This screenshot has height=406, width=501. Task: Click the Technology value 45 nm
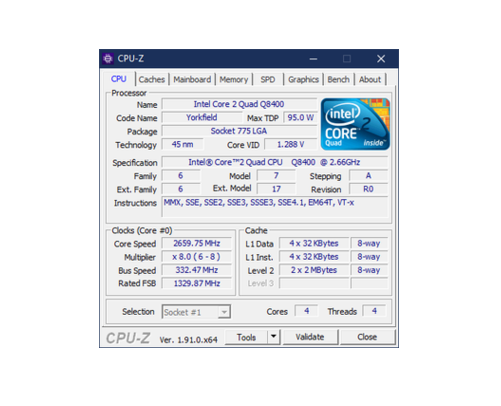click(182, 144)
